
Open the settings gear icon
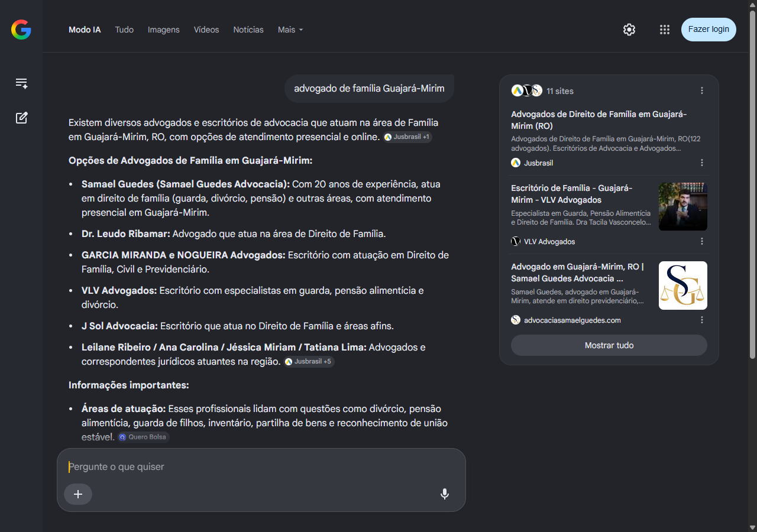[x=629, y=30]
